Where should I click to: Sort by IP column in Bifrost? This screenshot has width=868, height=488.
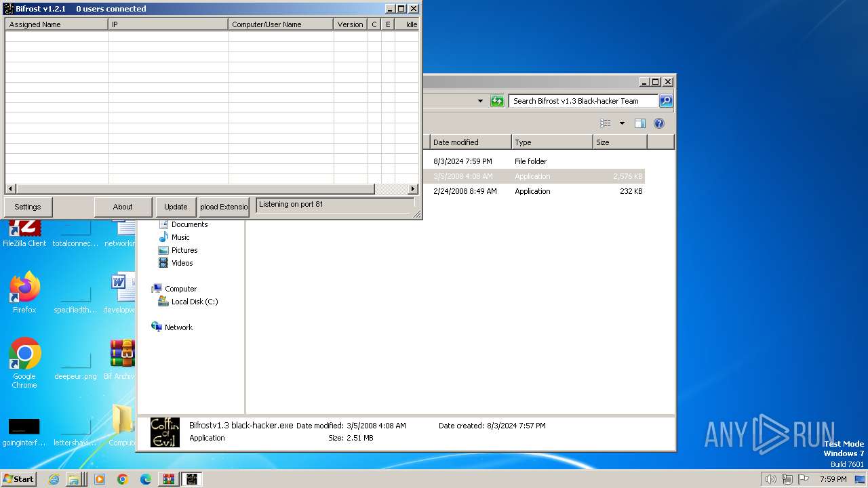pyautogui.click(x=168, y=24)
